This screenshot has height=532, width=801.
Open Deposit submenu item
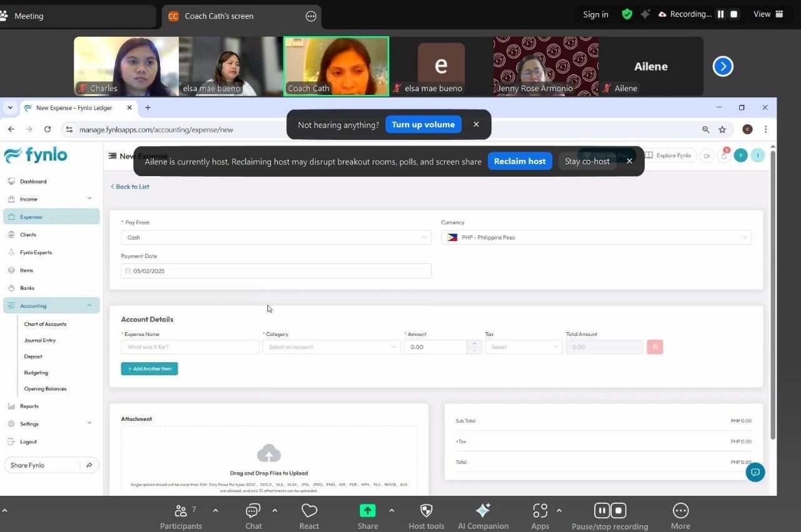pyautogui.click(x=33, y=357)
